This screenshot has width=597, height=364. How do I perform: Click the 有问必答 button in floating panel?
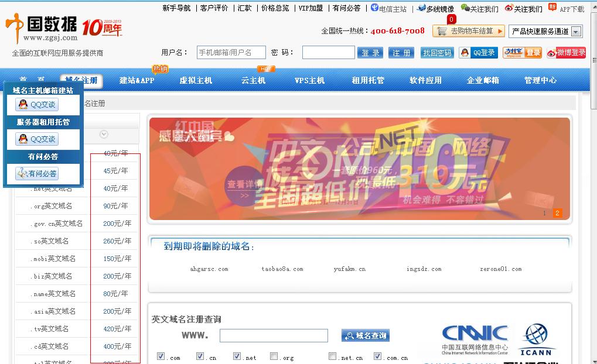coord(37,173)
